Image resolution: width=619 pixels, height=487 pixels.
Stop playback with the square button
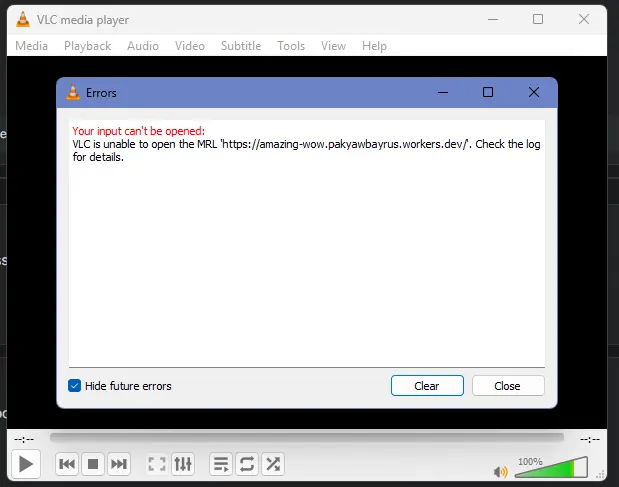93,464
